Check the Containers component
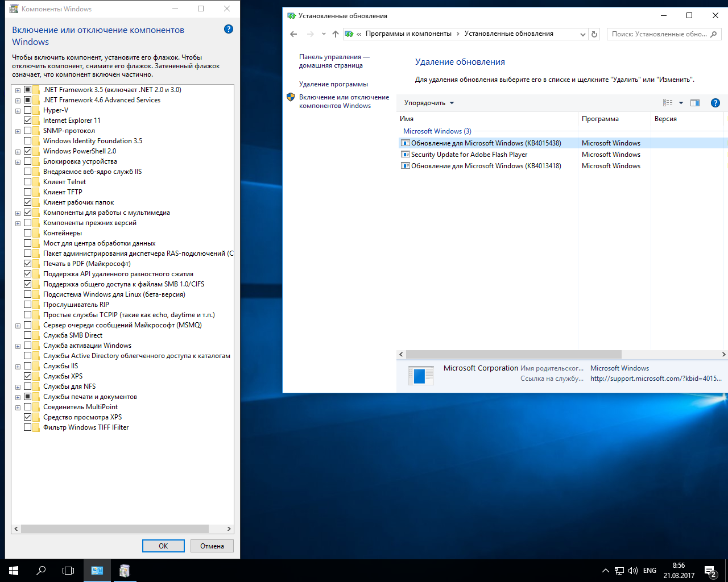The height and width of the screenshot is (582, 728). pyautogui.click(x=27, y=233)
